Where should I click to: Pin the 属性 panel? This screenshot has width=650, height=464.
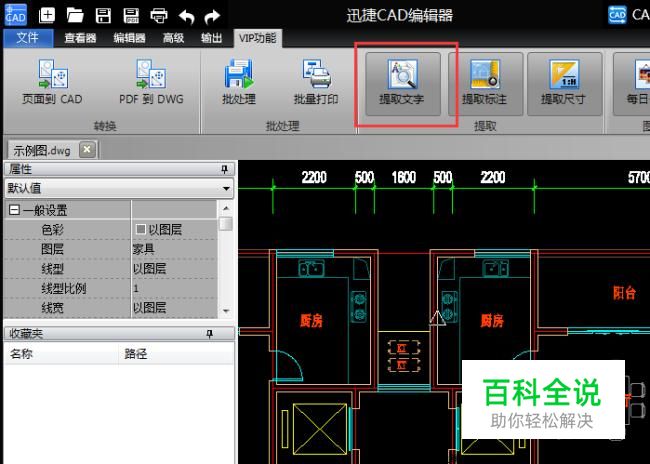pyautogui.click(x=224, y=169)
